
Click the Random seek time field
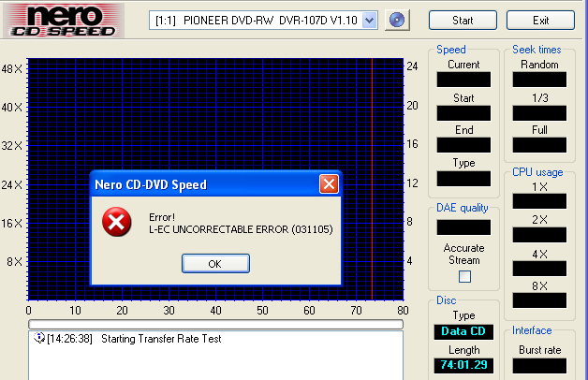coord(539,80)
